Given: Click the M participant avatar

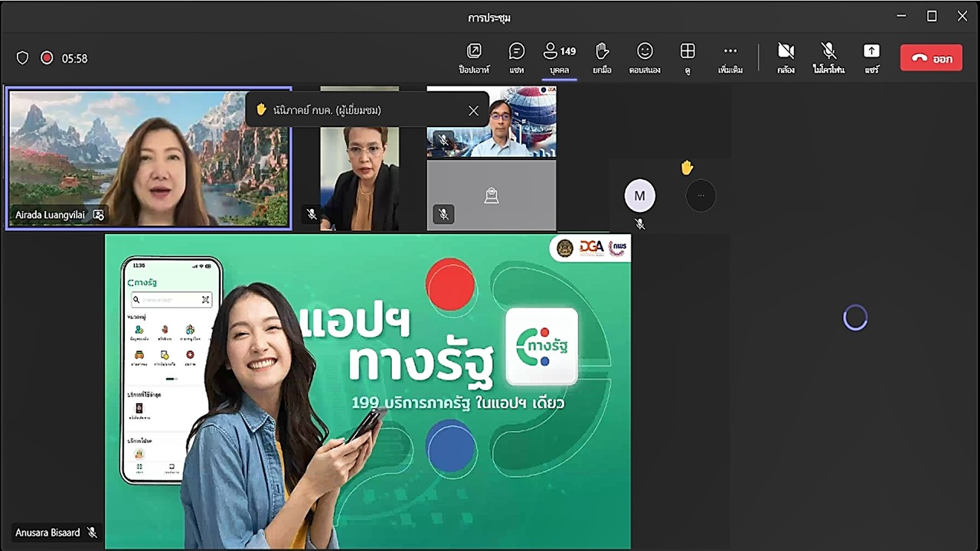Looking at the screenshot, I should pyautogui.click(x=640, y=196).
